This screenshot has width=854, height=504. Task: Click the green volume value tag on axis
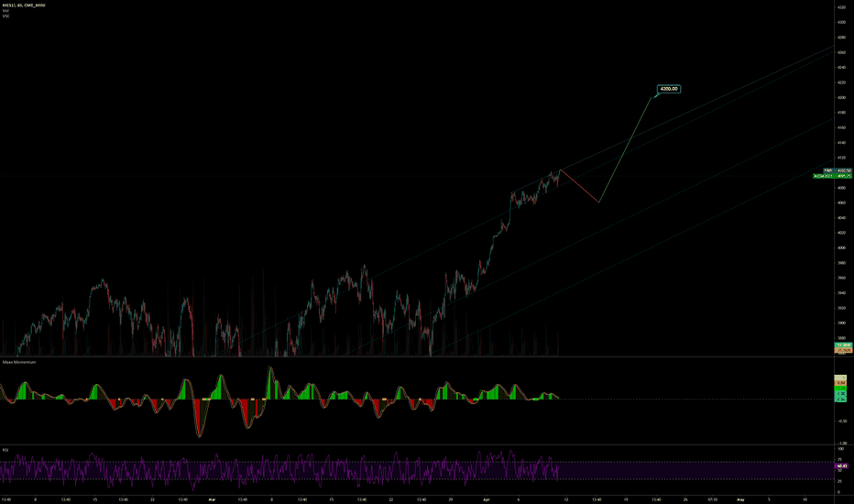843,345
